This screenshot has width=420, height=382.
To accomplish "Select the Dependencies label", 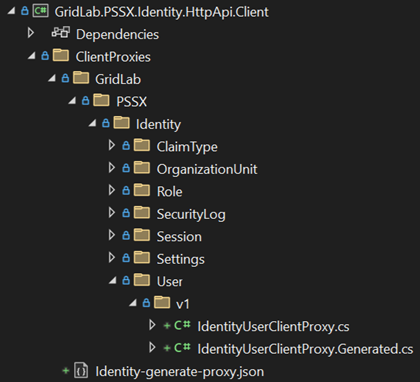I will [x=117, y=34].
